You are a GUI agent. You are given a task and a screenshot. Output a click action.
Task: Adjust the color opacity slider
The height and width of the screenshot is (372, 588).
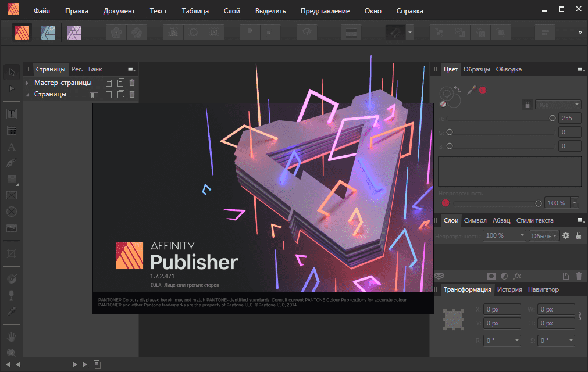pyautogui.click(x=497, y=203)
